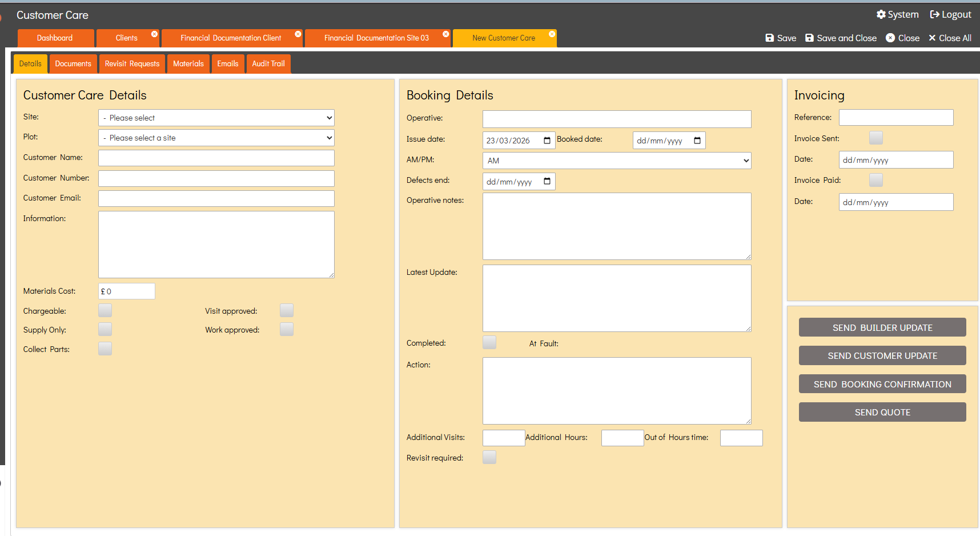Click the Save label in the toolbar

(x=786, y=38)
